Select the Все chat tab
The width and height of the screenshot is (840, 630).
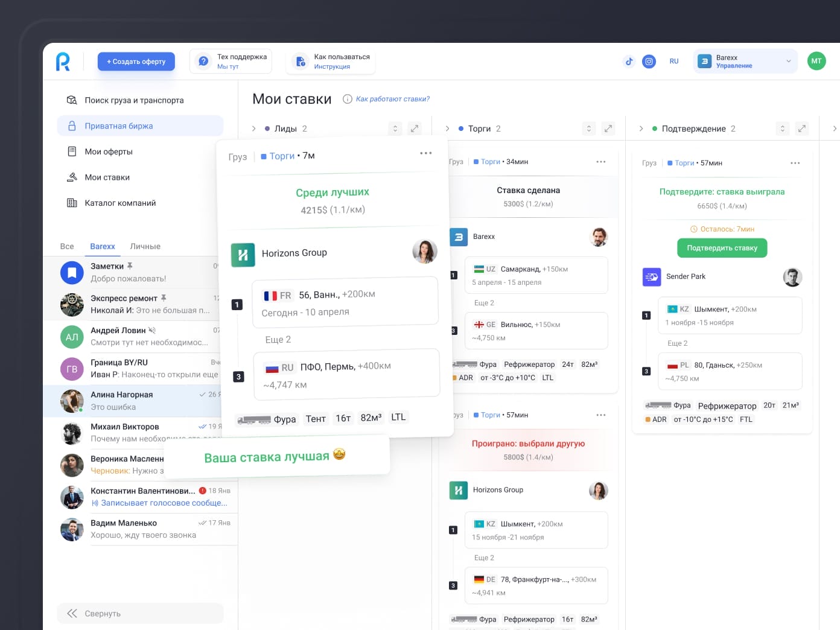click(67, 246)
